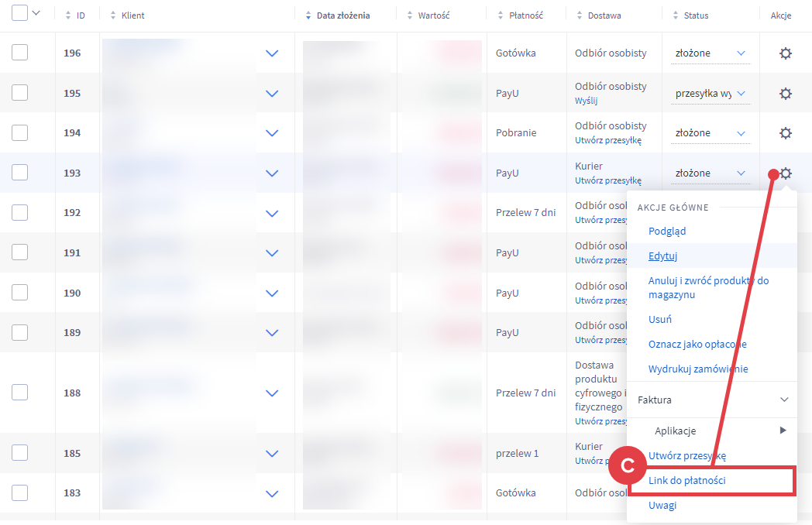Open status dropdown for order 195
812x525 pixels.
[x=710, y=94]
